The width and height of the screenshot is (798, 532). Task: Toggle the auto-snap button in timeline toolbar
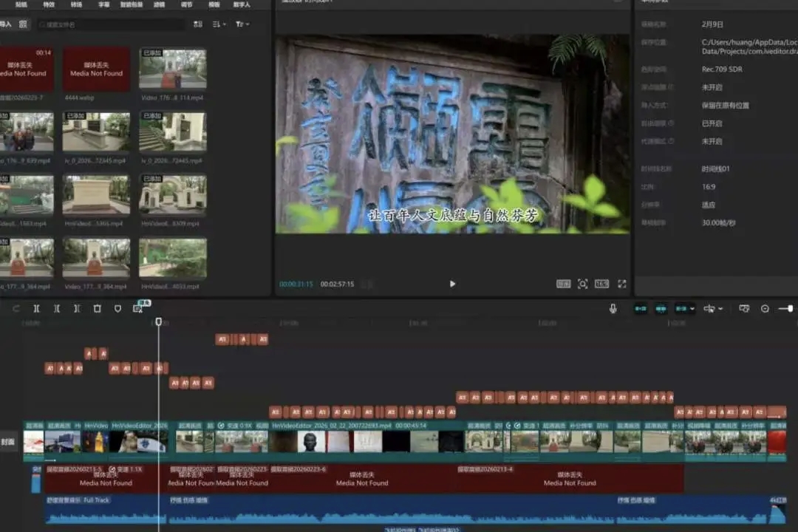coord(661,309)
